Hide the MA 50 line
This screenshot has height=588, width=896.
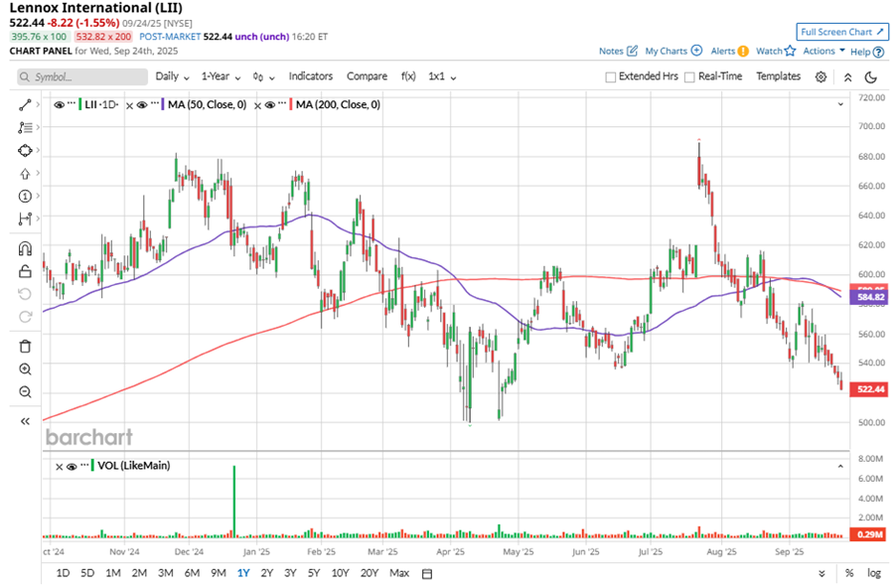click(142, 104)
